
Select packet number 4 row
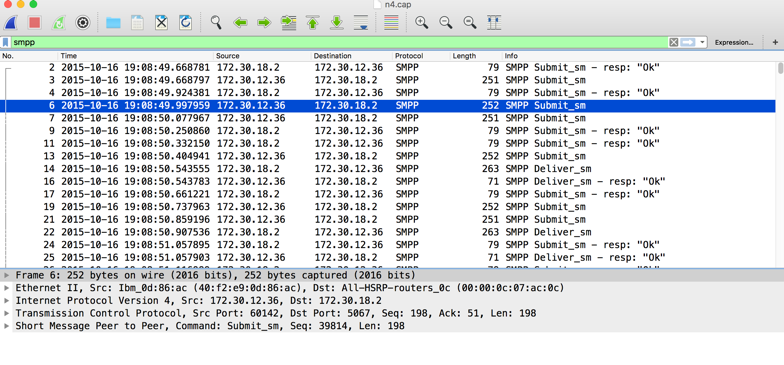pos(389,93)
